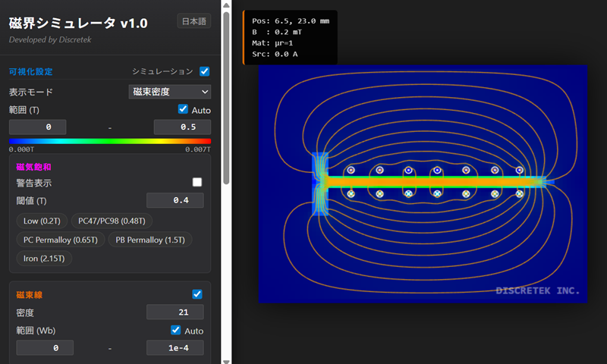The width and height of the screenshot is (607, 364).
Task: Enable the 警告表示 checkbox
Action: click(197, 182)
